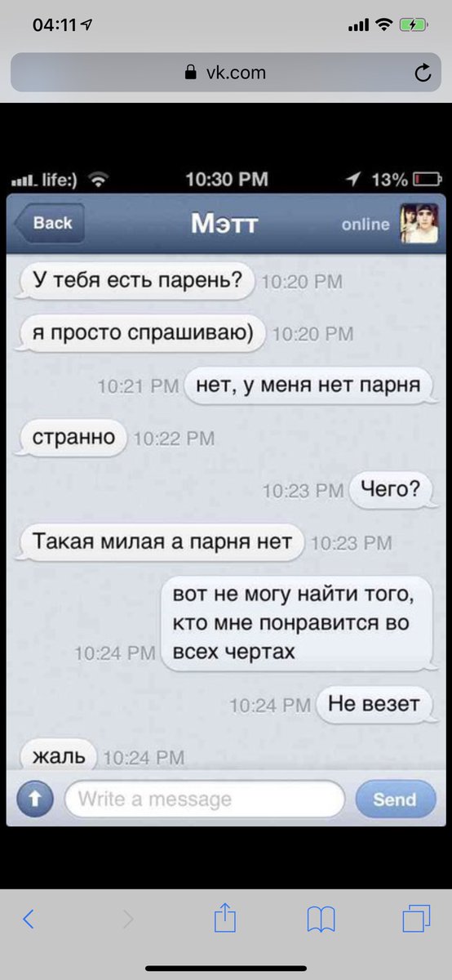452x980 pixels.
Task: Go back with Safari's back arrow
Action: tap(28, 919)
